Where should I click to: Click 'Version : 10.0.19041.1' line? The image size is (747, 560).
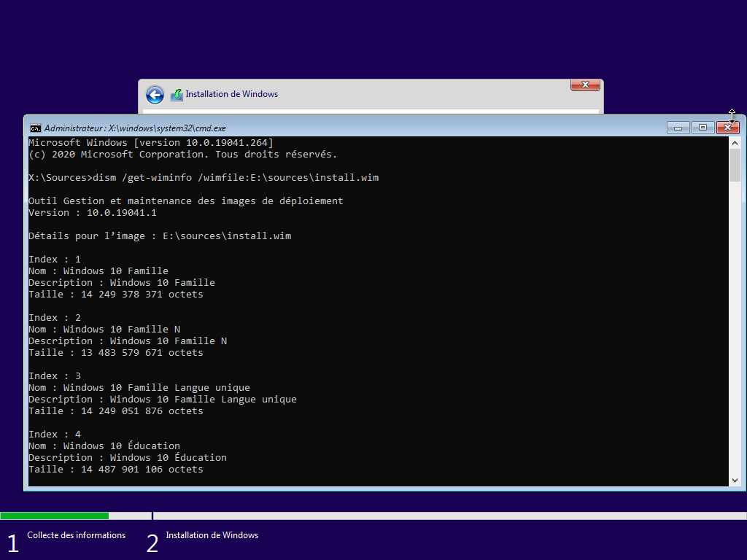click(x=93, y=213)
